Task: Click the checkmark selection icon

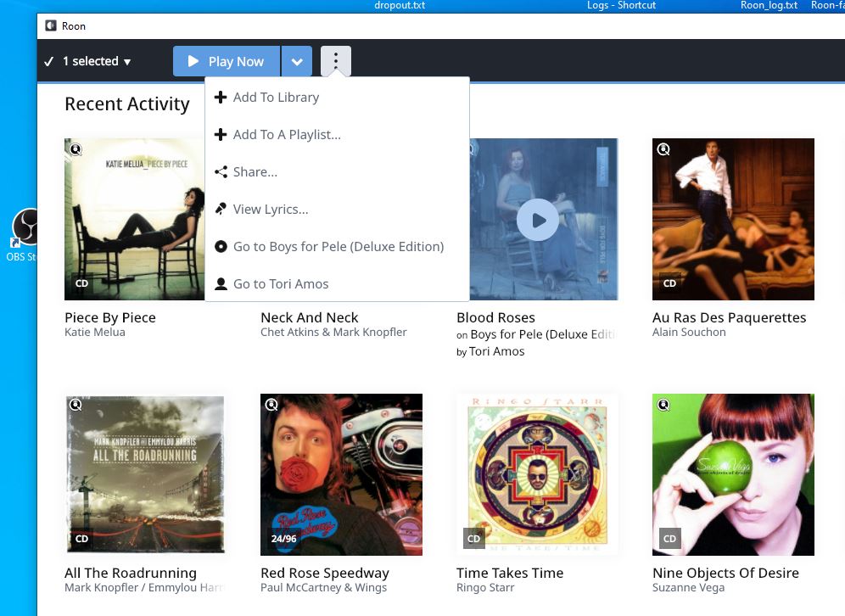Action: pyautogui.click(x=48, y=61)
